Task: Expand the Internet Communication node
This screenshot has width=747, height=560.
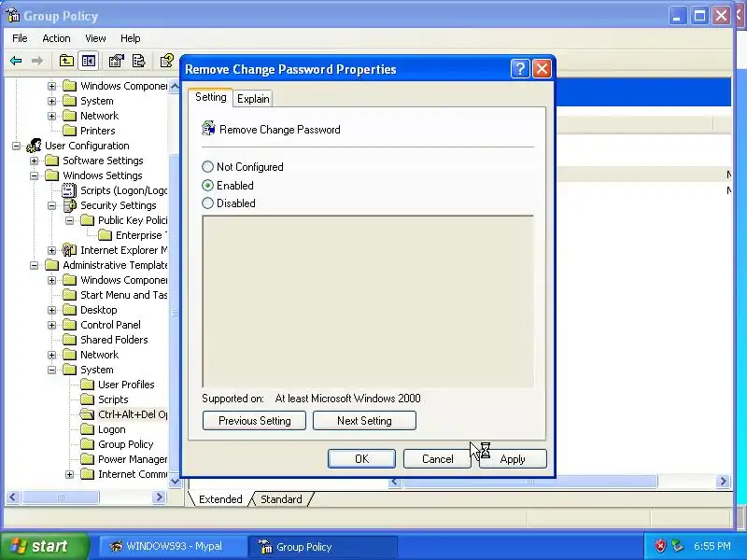Action: [69, 474]
